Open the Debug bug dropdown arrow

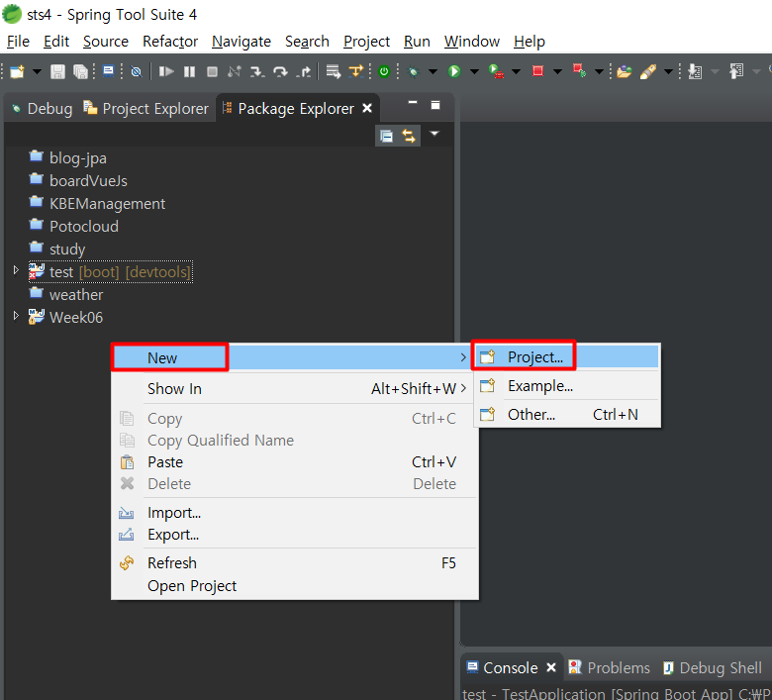tap(433, 72)
